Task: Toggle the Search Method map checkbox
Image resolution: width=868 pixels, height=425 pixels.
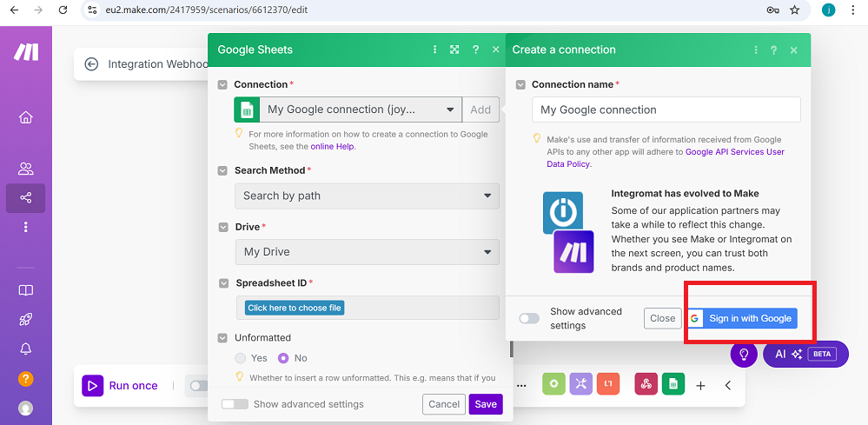Action: pyautogui.click(x=222, y=171)
